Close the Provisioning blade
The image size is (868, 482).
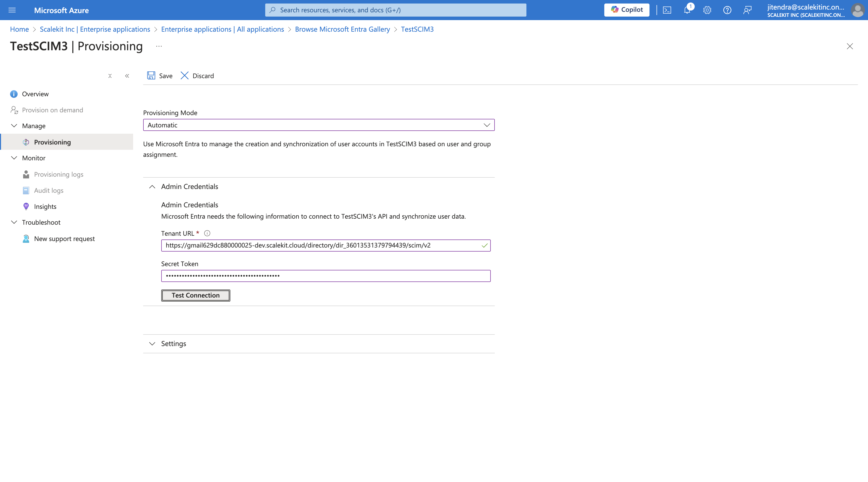[x=850, y=46]
